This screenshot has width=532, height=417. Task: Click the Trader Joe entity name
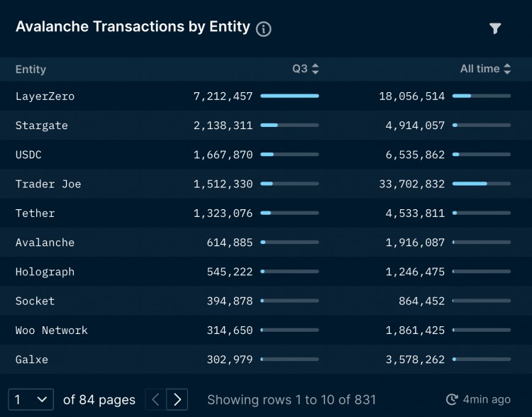[48, 184]
